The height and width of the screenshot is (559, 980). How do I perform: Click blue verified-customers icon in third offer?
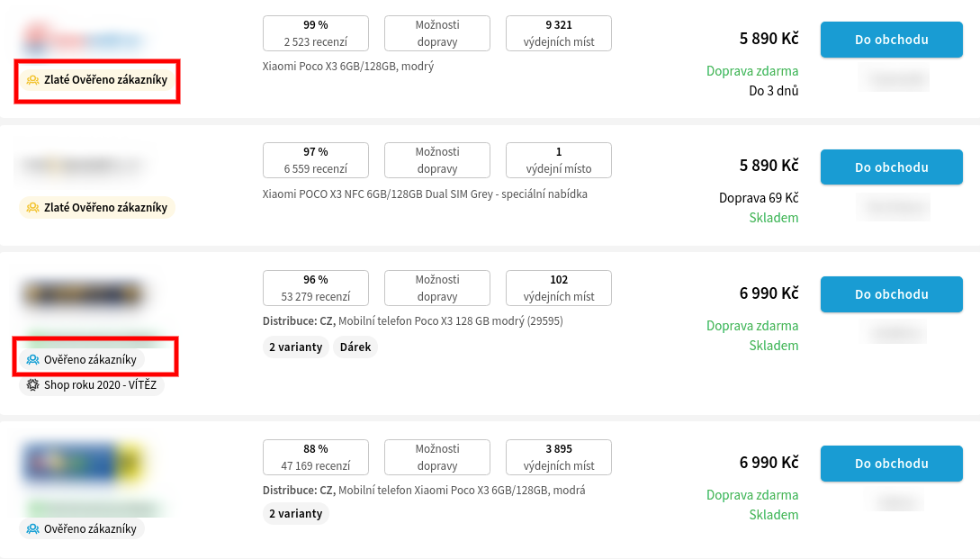click(32, 359)
